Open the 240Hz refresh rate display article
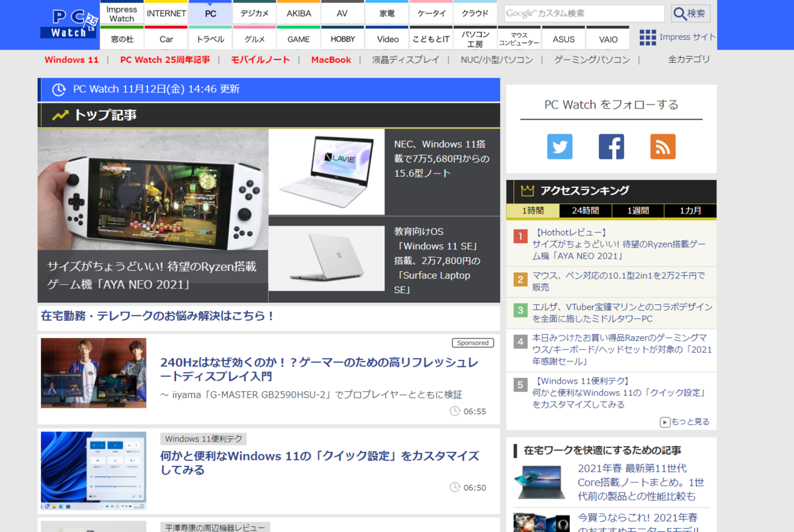The image size is (794, 532). point(319,369)
